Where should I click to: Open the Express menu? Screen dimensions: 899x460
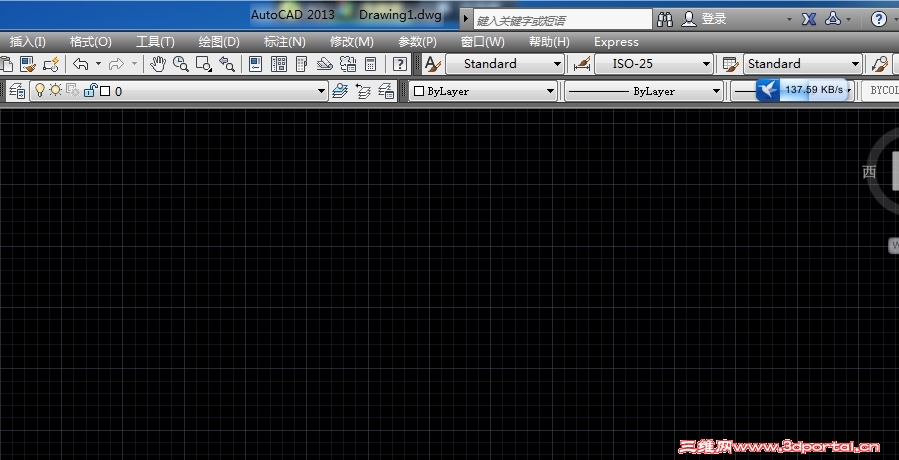[x=616, y=42]
